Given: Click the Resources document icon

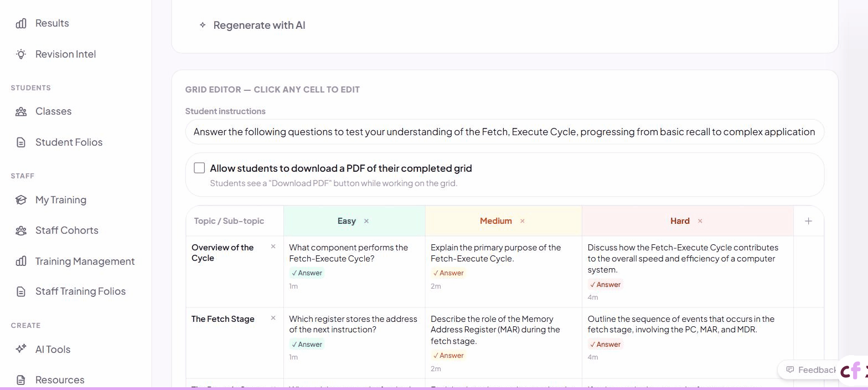Looking at the screenshot, I should [x=21, y=380].
